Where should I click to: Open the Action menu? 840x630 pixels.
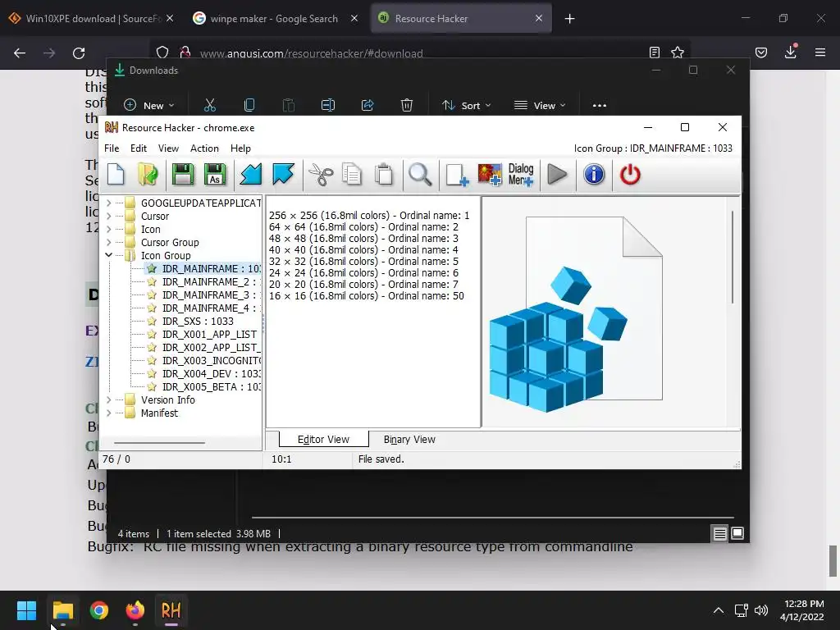(204, 148)
